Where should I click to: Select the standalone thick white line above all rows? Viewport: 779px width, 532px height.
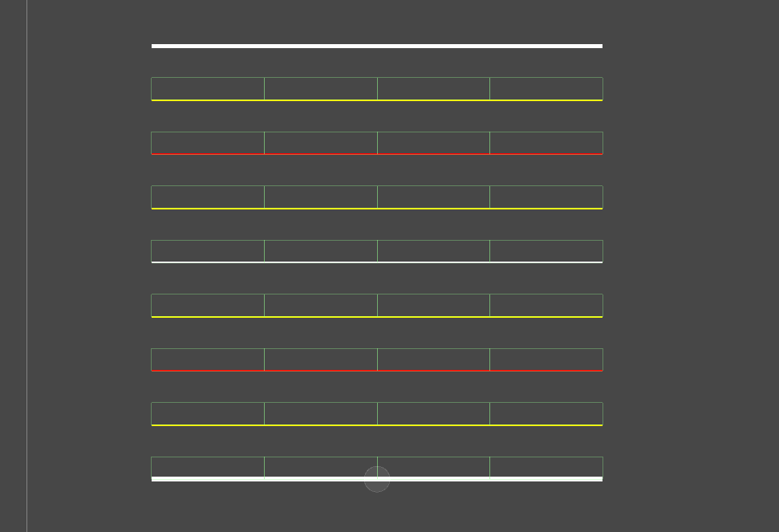tap(377, 47)
